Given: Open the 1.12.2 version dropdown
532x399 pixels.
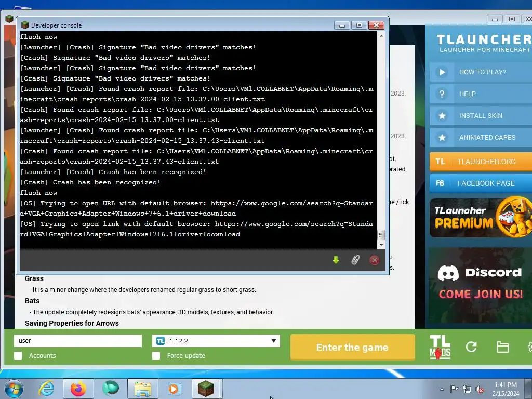Looking at the screenshot, I should pyautogui.click(x=216, y=341).
